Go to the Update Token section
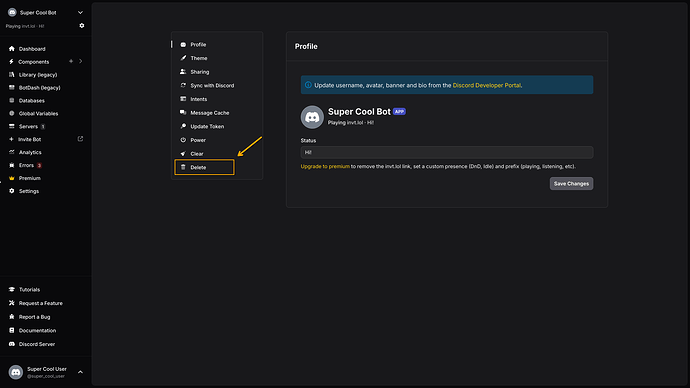This screenshot has height=388, width=690. coord(207,126)
